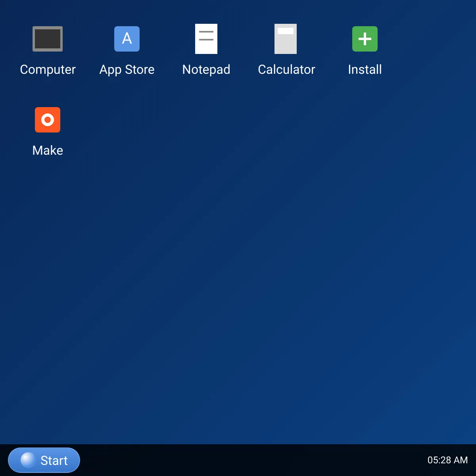Click the green Install icon
476x476 pixels.
[x=365, y=39]
